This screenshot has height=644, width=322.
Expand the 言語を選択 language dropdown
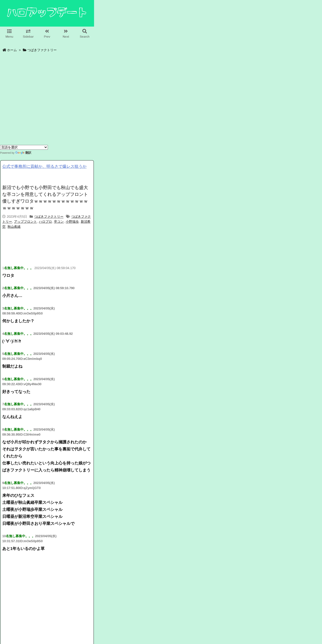click(x=24, y=147)
